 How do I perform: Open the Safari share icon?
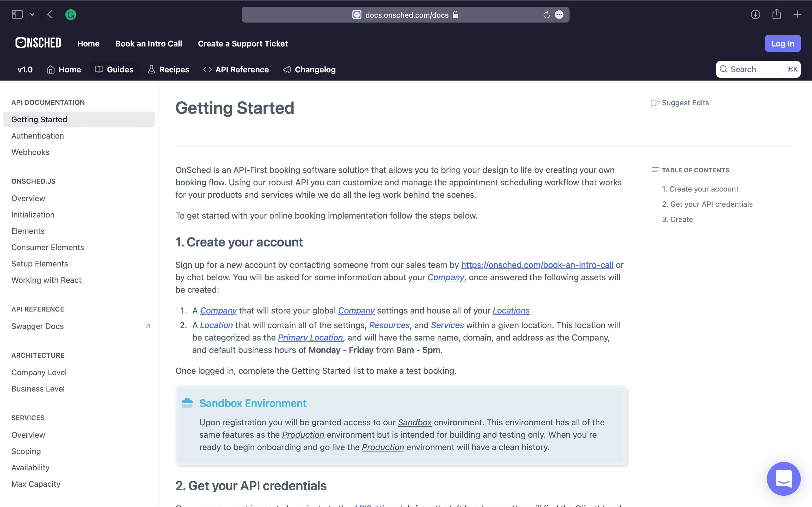pos(776,14)
